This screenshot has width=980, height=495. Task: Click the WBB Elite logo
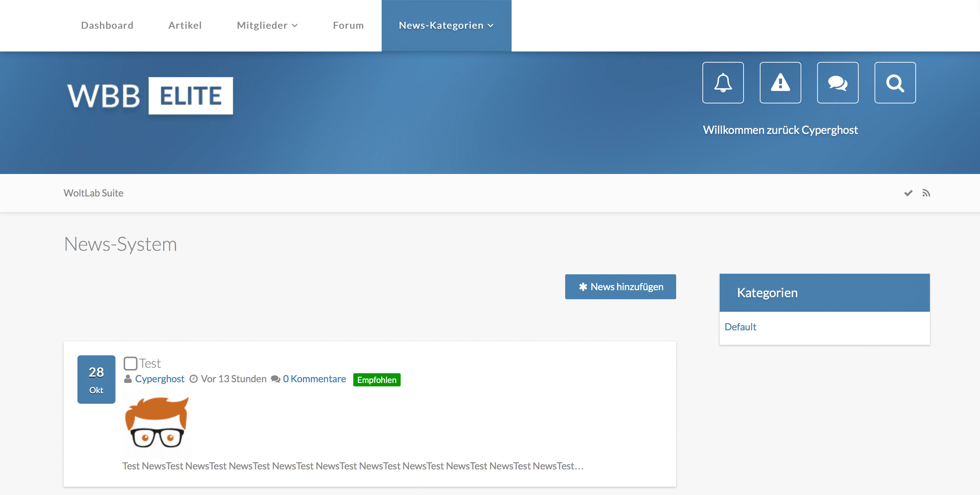150,95
